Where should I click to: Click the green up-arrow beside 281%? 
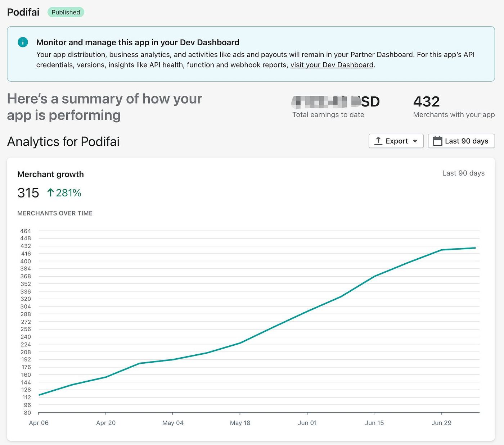point(50,193)
